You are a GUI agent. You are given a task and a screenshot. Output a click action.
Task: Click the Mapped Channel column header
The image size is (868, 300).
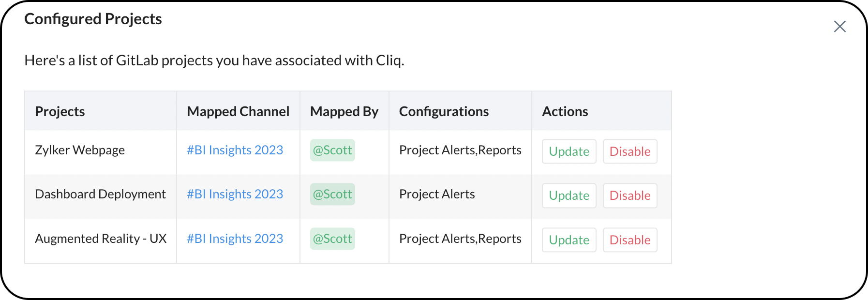[238, 111]
